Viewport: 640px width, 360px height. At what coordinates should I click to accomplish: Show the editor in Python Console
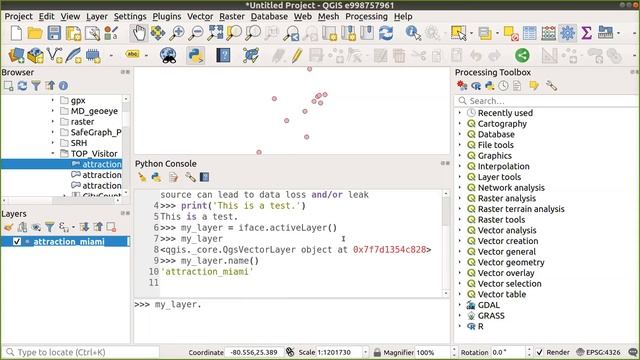point(173,177)
